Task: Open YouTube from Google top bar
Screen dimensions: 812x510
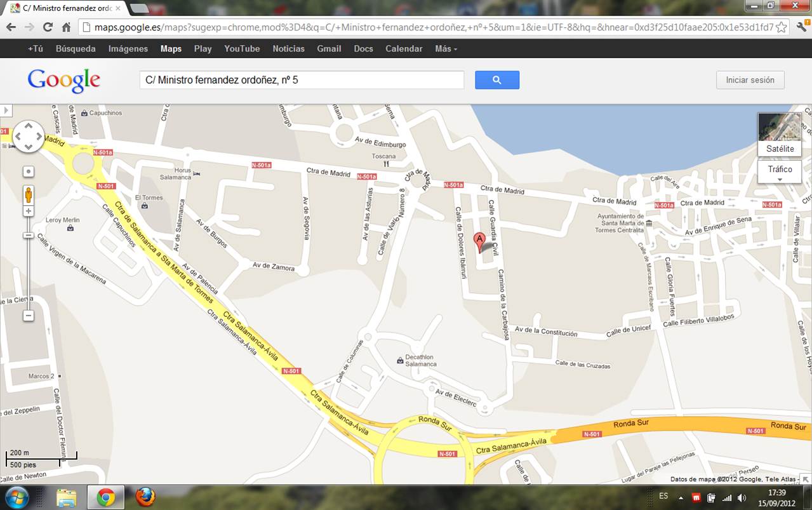Action: [x=242, y=49]
